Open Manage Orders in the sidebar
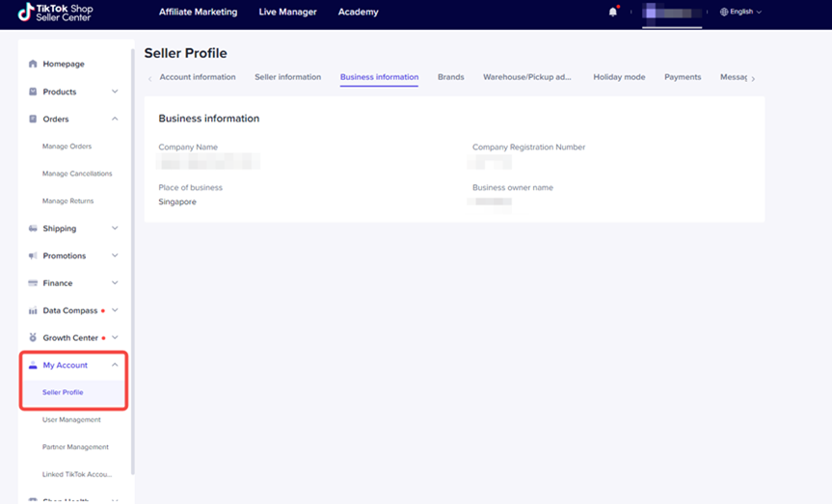The height and width of the screenshot is (504, 832). point(67,146)
